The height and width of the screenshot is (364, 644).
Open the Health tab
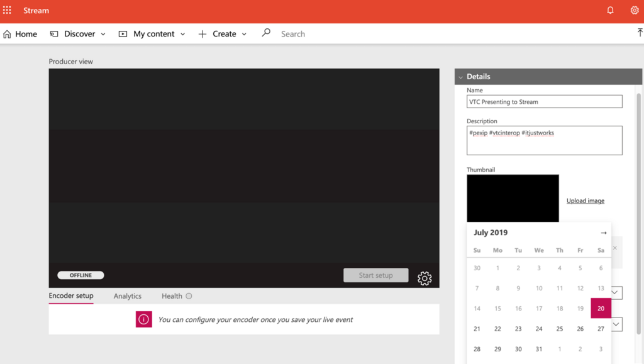tap(177, 296)
